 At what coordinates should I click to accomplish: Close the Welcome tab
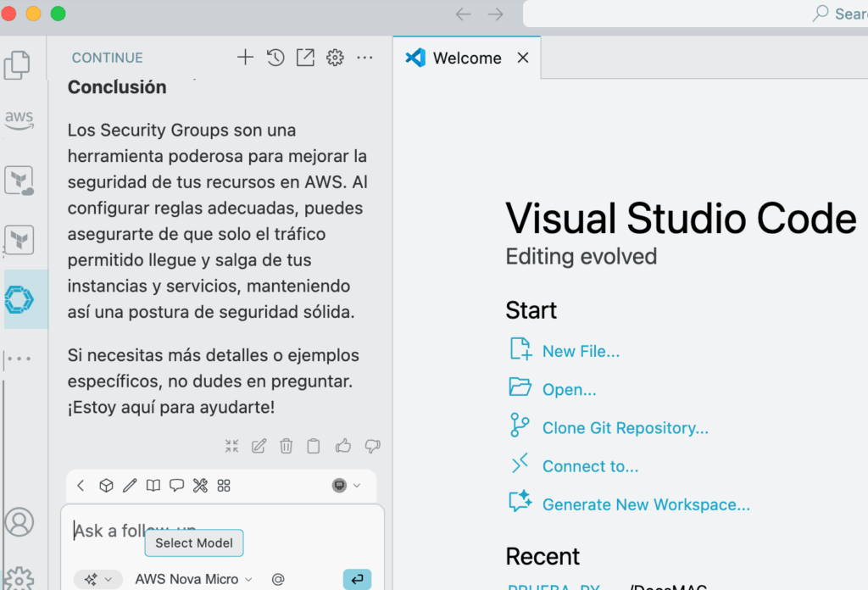[x=522, y=58]
